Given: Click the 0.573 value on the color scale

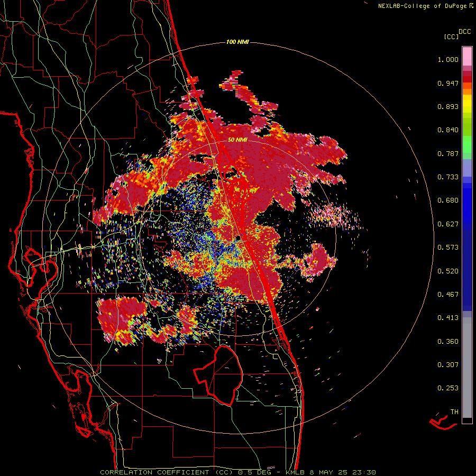Looking at the screenshot, I should pyautogui.click(x=448, y=248).
